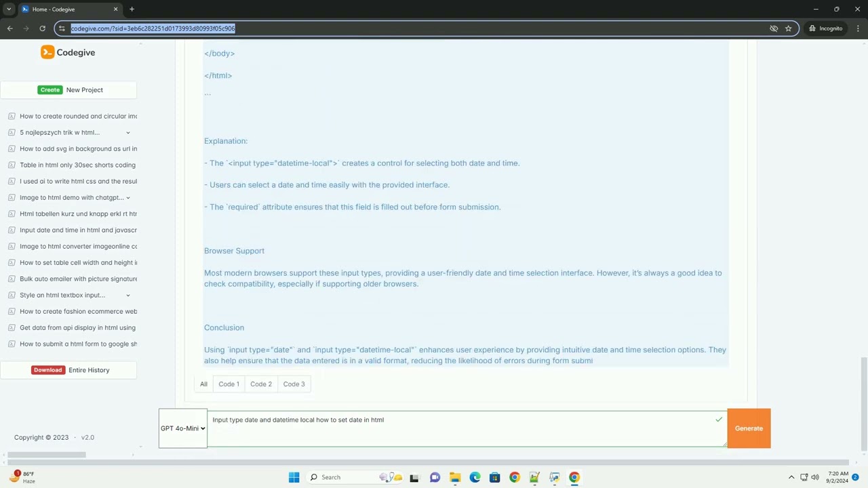Open a new browser tab with the plus icon
The image size is (868, 488).
pos(132,9)
